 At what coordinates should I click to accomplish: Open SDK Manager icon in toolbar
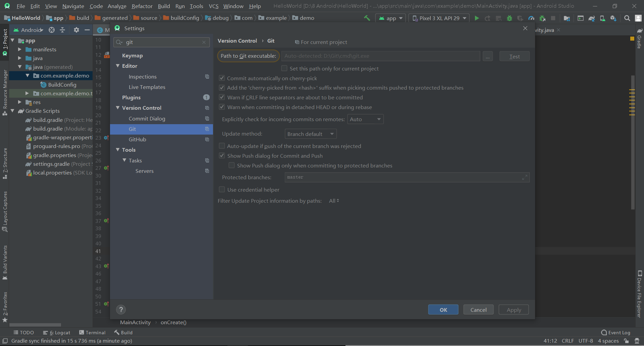[613, 18]
